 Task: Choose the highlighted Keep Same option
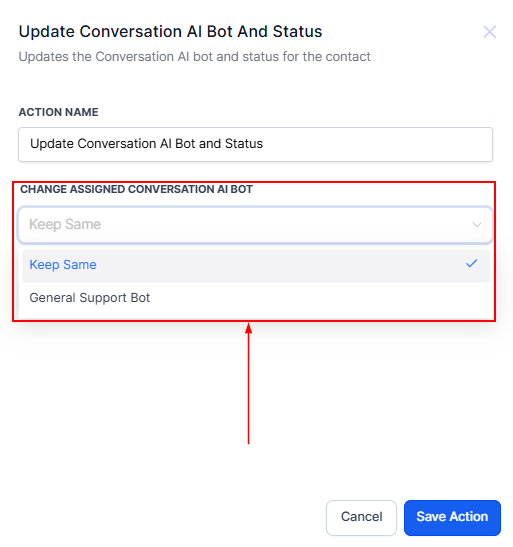(256, 265)
